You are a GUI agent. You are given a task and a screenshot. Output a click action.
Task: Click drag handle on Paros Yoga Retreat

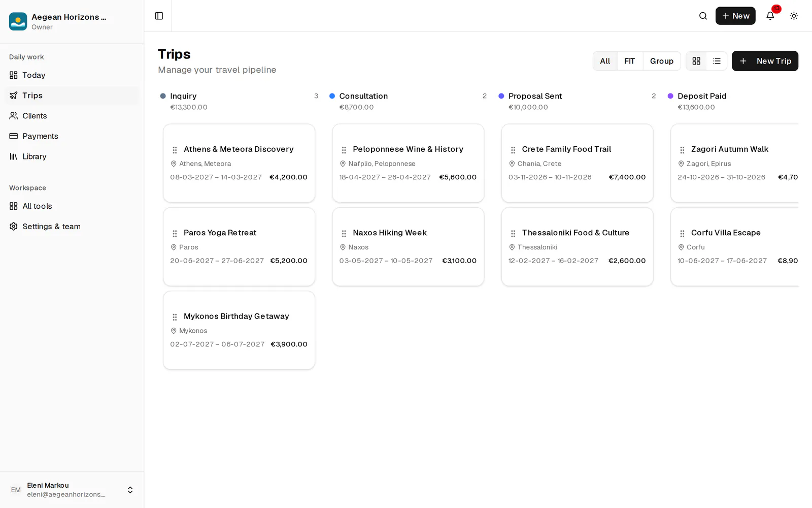(x=175, y=233)
